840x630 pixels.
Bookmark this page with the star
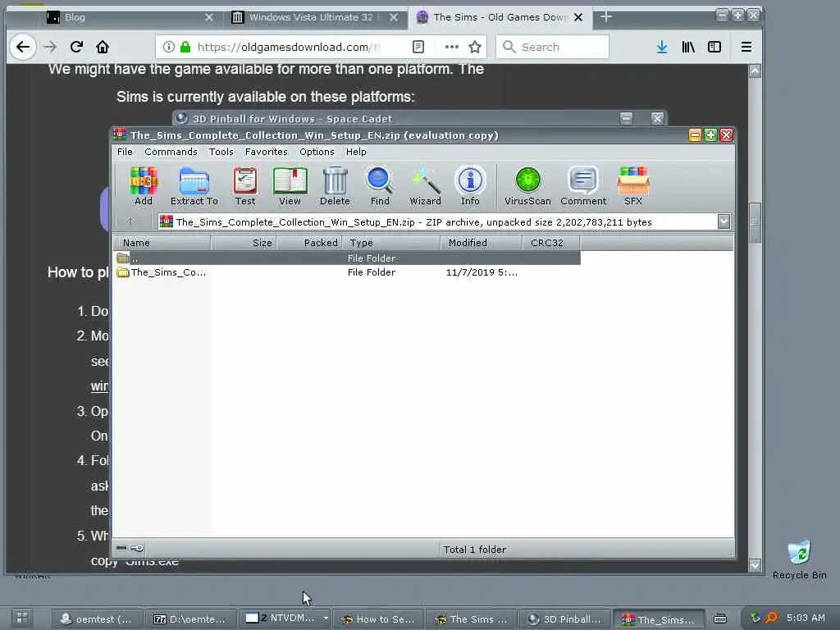[475, 47]
